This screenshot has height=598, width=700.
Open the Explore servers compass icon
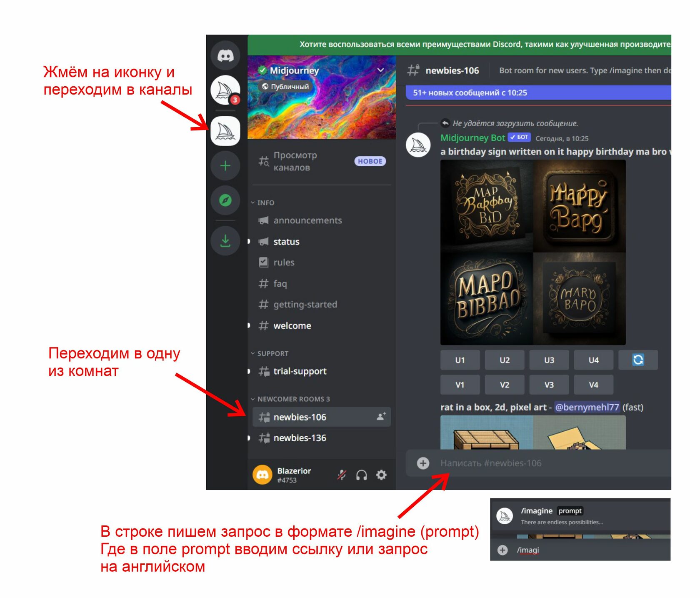[x=225, y=200]
